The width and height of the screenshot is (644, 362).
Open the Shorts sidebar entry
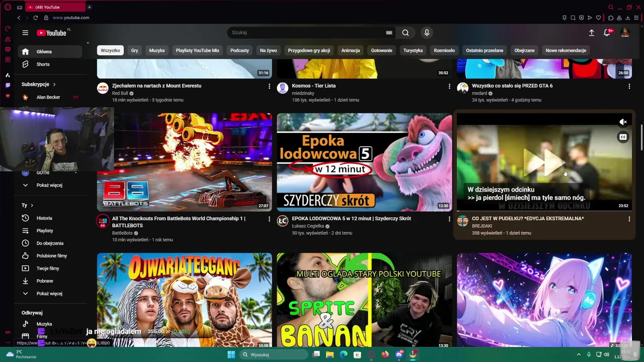[49, 64]
